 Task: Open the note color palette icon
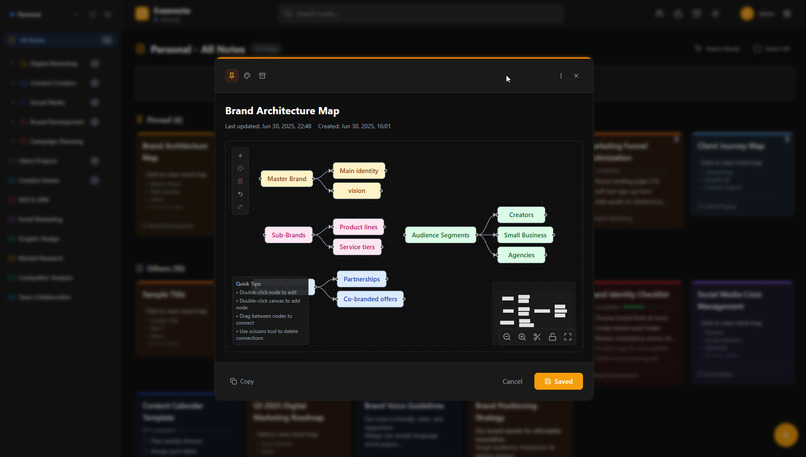(247, 76)
